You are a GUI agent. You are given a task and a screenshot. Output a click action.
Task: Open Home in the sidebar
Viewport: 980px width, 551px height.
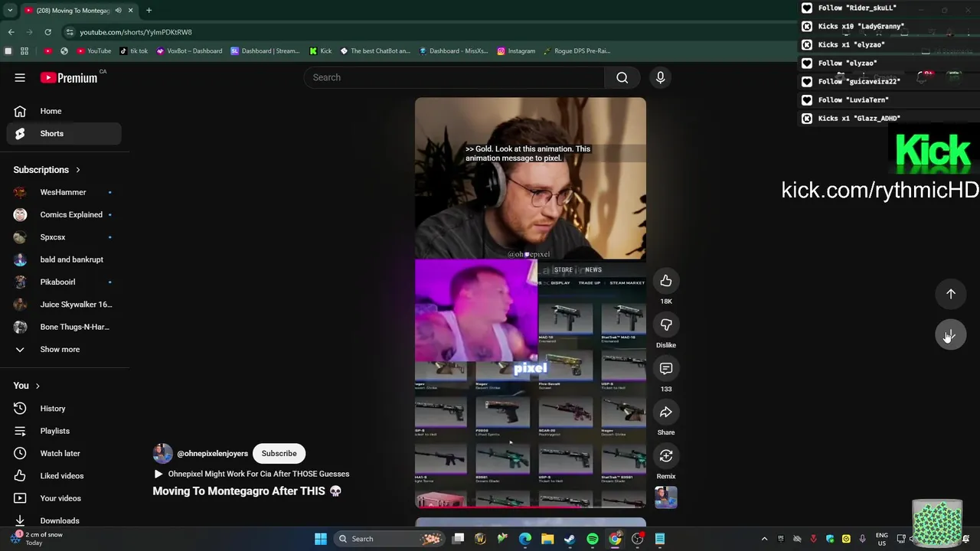[x=64, y=111]
